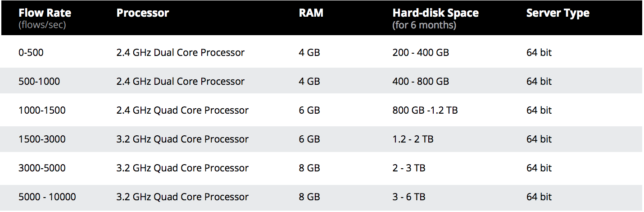Select the 1000-1500 flow rate cell
The height and width of the screenshot is (212, 644).
point(42,111)
